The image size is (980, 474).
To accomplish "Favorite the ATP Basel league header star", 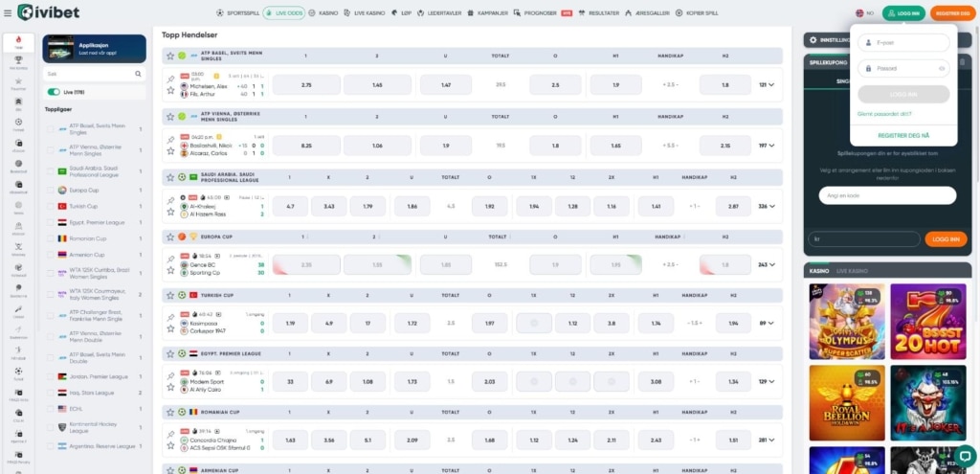I will coord(170,56).
